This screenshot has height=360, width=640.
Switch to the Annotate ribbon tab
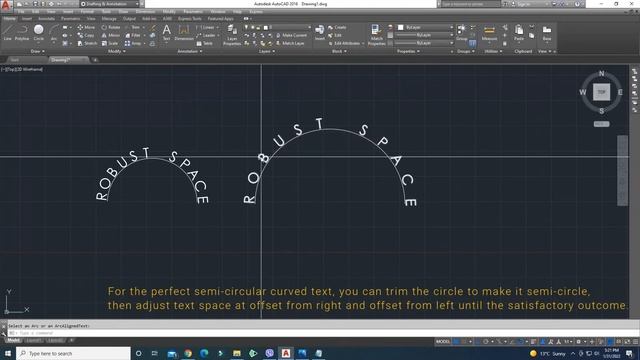(x=46, y=18)
